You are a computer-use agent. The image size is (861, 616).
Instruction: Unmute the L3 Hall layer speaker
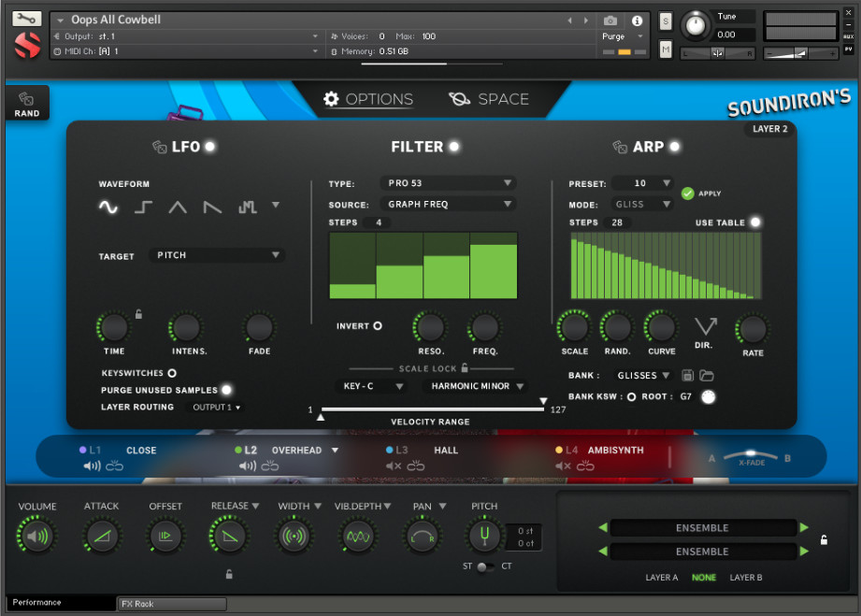point(394,466)
